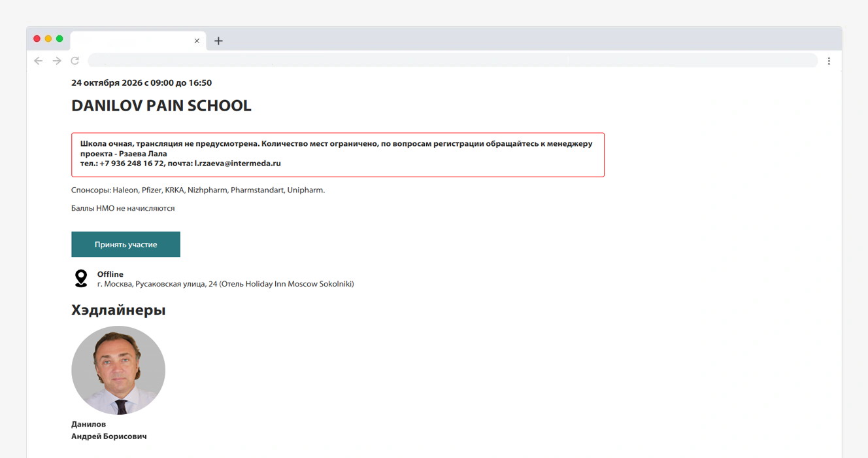Image resolution: width=868 pixels, height=458 pixels.
Task: Click the sponsors line listing Haleon, Pfizer
Action: pos(198,190)
